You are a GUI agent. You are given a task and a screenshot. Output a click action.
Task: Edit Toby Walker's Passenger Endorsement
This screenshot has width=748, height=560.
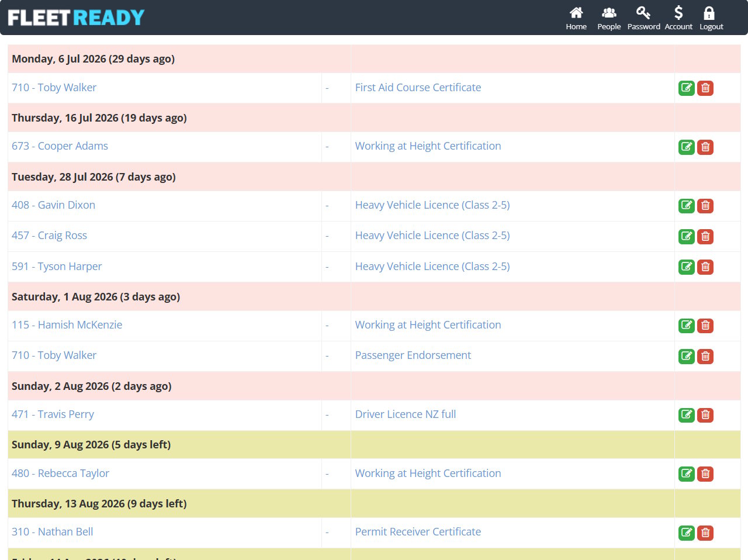(x=687, y=356)
